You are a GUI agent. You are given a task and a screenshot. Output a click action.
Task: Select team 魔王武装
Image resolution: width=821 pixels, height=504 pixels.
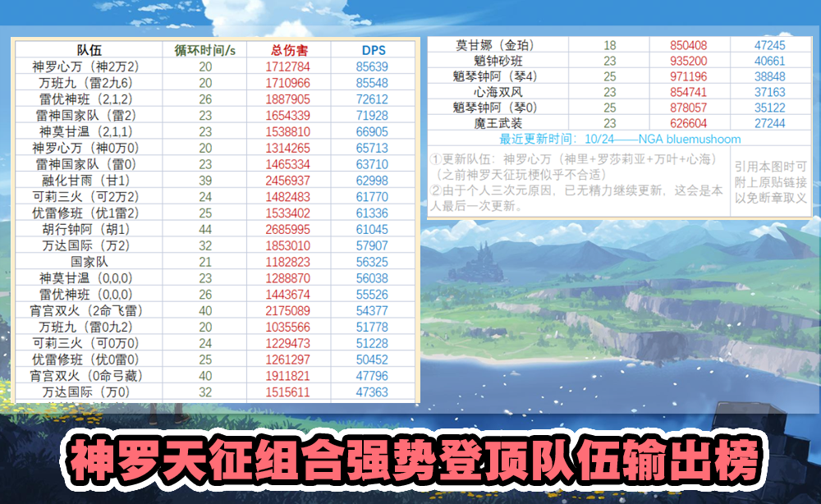click(498, 123)
